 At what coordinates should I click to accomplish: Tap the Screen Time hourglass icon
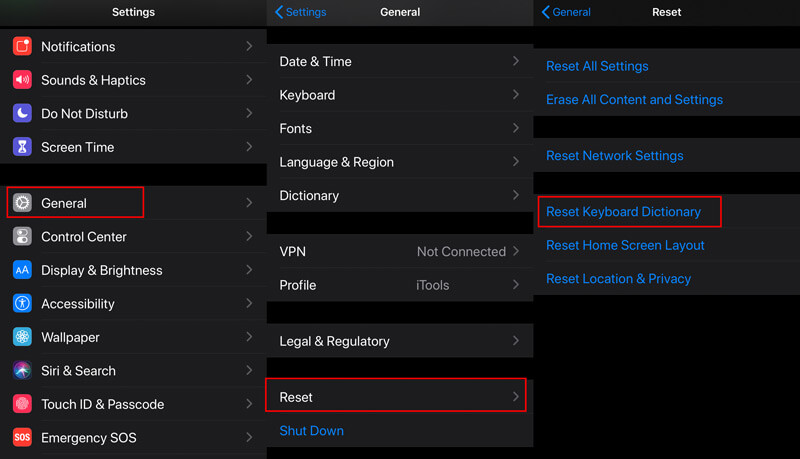[x=22, y=147]
